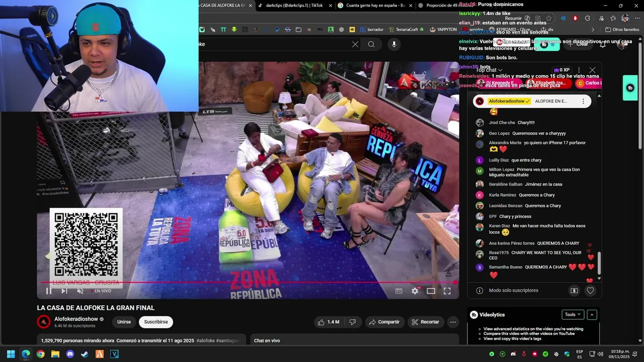Open the YAPPYTON bookmark
This screenshot has height=362, width=644.
(x=443, y=30)
